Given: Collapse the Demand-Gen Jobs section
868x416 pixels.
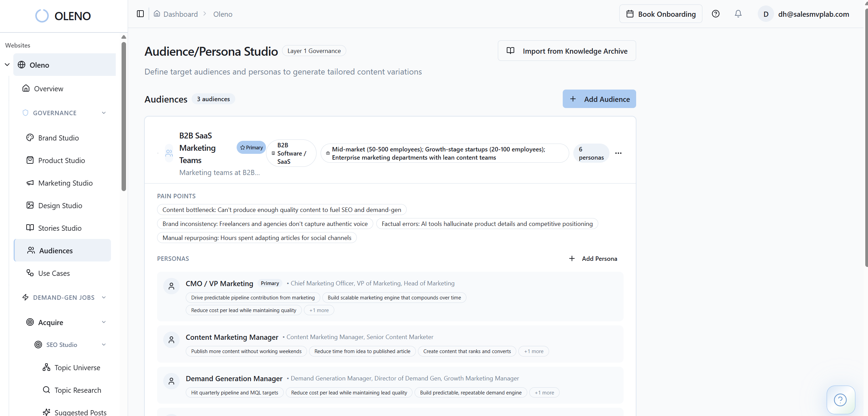Looking at the screenshot, I should tap(104, 297).
